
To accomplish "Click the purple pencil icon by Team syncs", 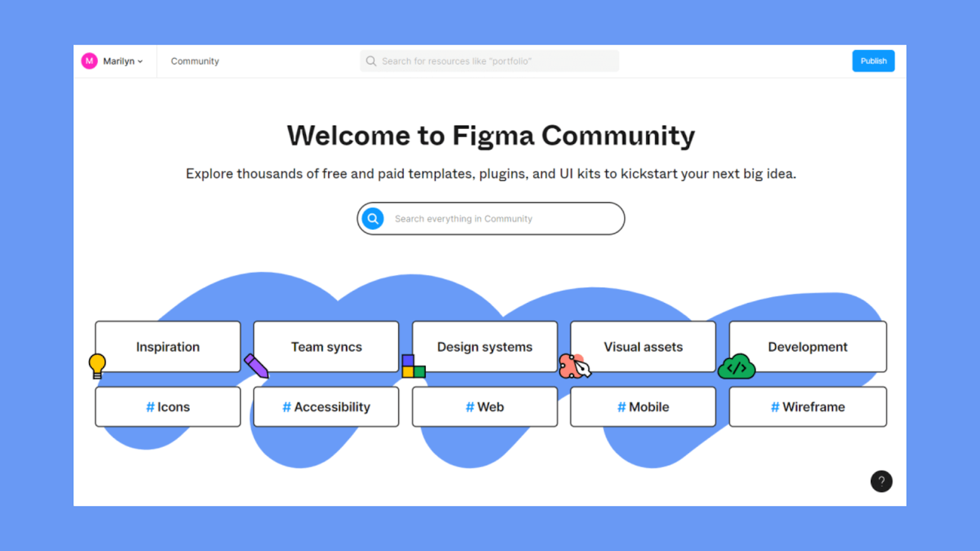I will click(257, 366).
